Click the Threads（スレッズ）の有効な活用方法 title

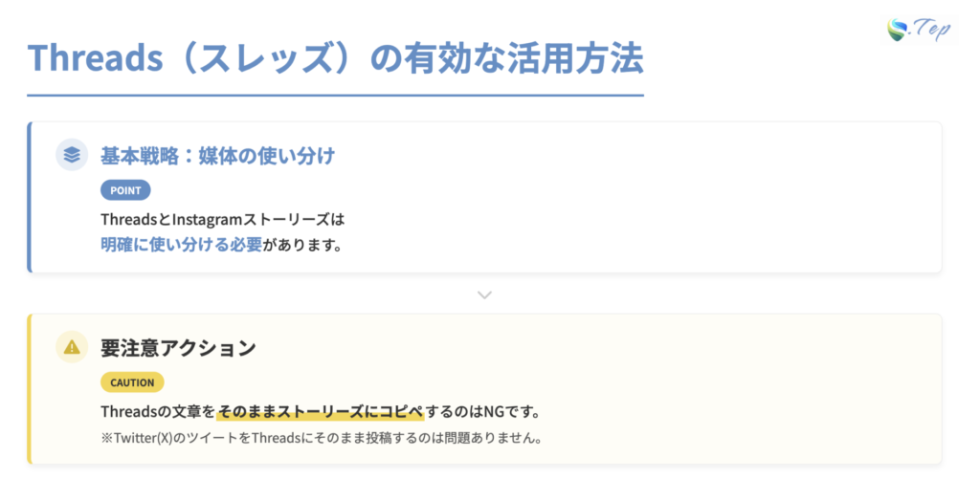pyautogui.click(x=335, y=58)
